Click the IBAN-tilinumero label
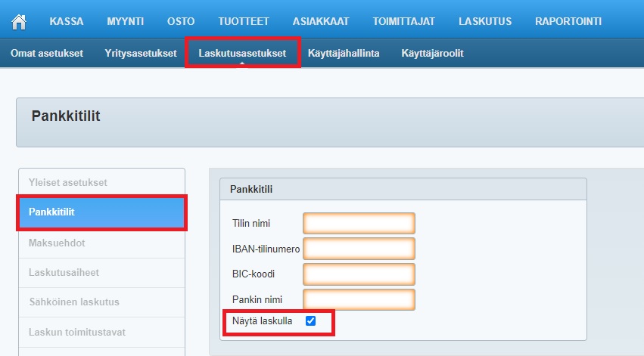644x356 pixels. [266, 249]
